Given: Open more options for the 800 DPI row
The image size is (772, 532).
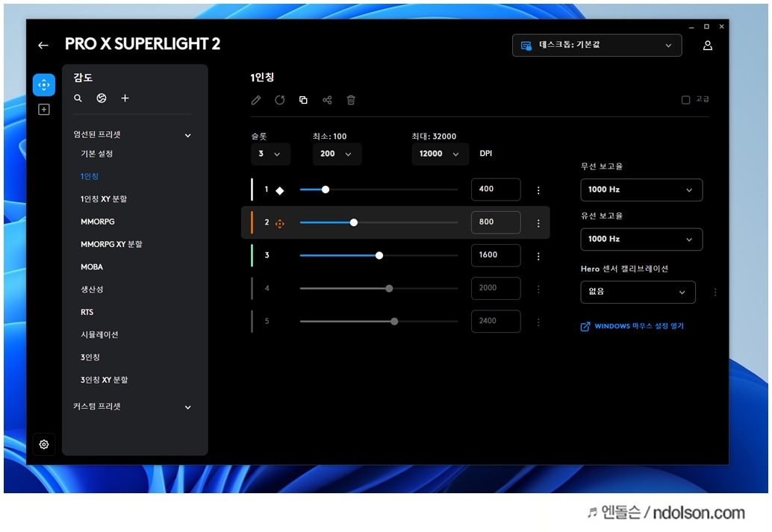Looking at the screenshot, I should point(538,223).
